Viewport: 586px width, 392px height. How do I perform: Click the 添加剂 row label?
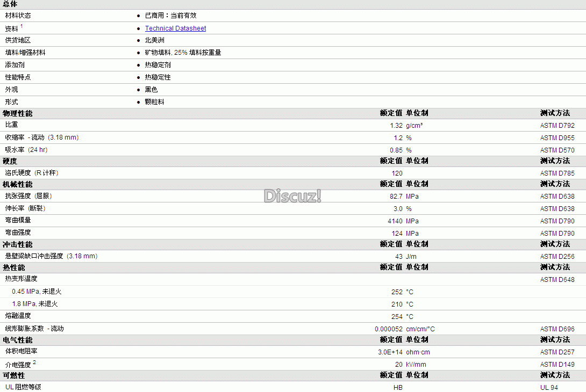[15, 65]
